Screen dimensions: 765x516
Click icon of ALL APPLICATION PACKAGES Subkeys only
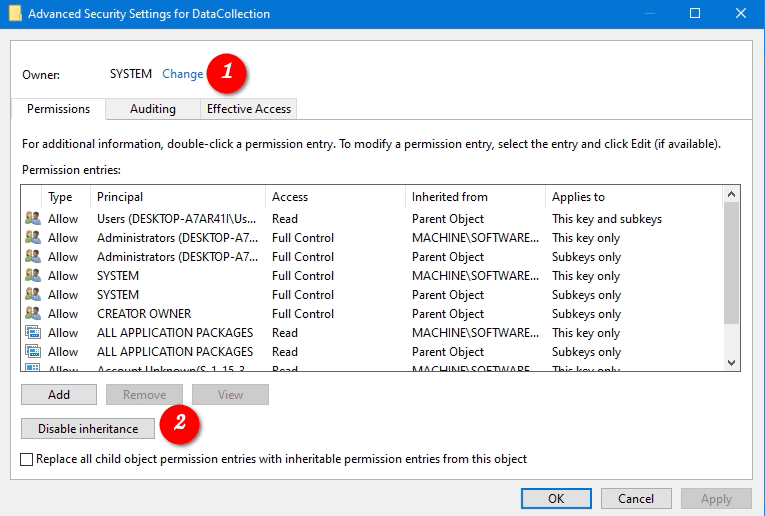(33, 352)
